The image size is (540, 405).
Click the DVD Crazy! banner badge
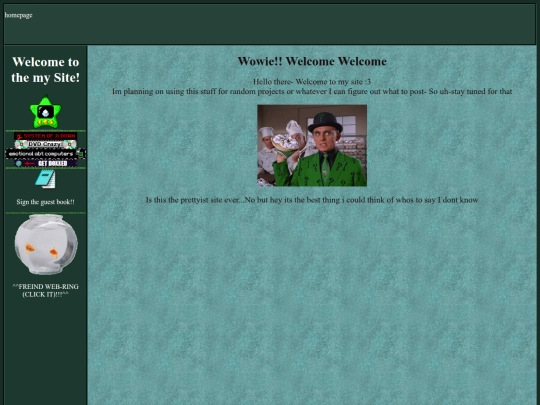pyautogui.click(x=45, y=144)
